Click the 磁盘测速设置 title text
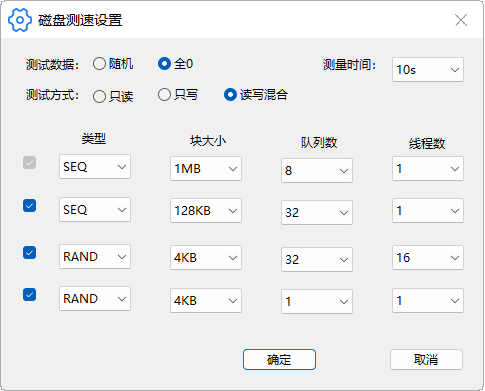The height and width of the screenshot is (391, 485). 80,20
